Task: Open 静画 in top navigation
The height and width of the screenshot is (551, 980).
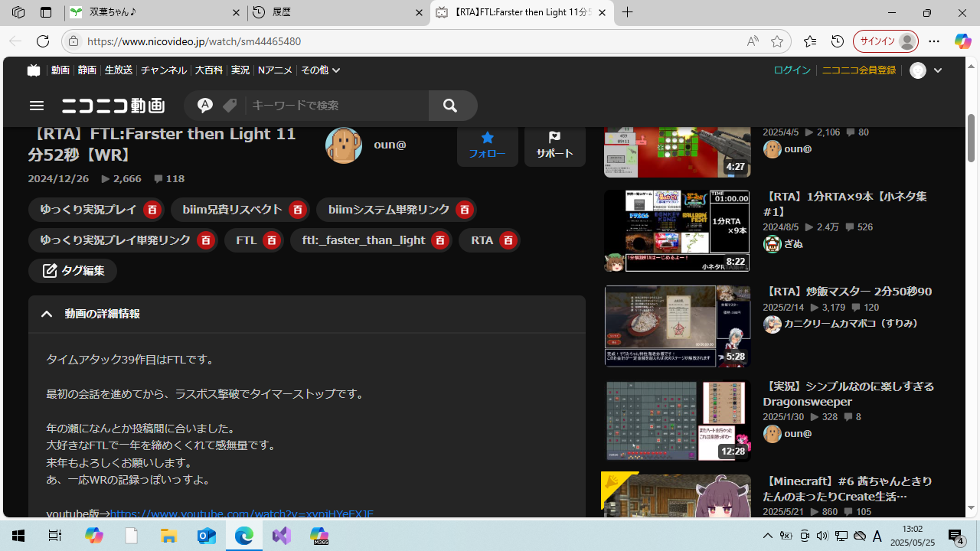Action: click(87, 70)
